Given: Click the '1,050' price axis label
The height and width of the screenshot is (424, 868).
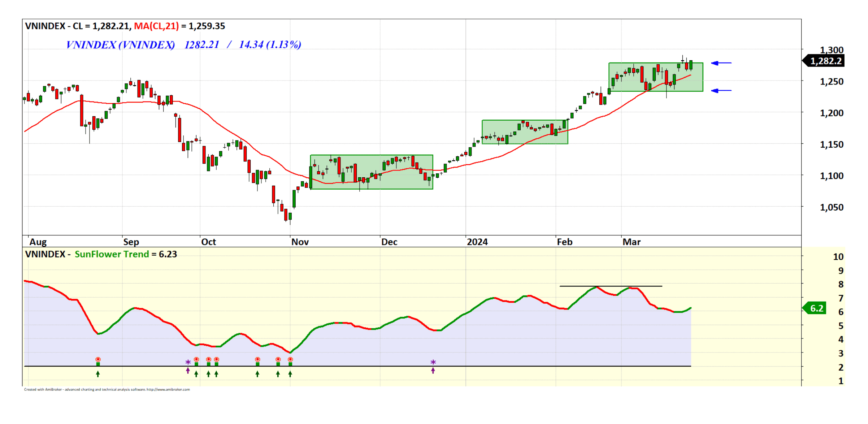Looking at the screenshot, I should click(832, 207).
